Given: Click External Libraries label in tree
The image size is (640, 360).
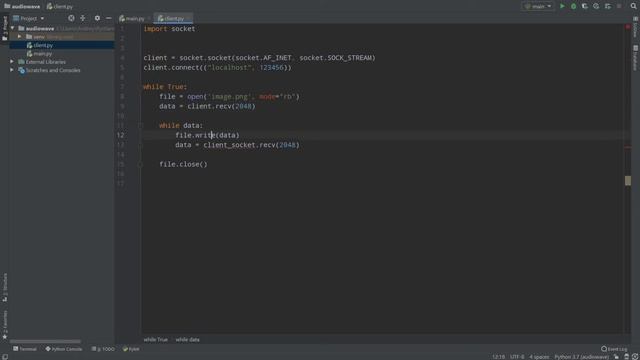Looking at the screenshot, I should tap(46, 62).
